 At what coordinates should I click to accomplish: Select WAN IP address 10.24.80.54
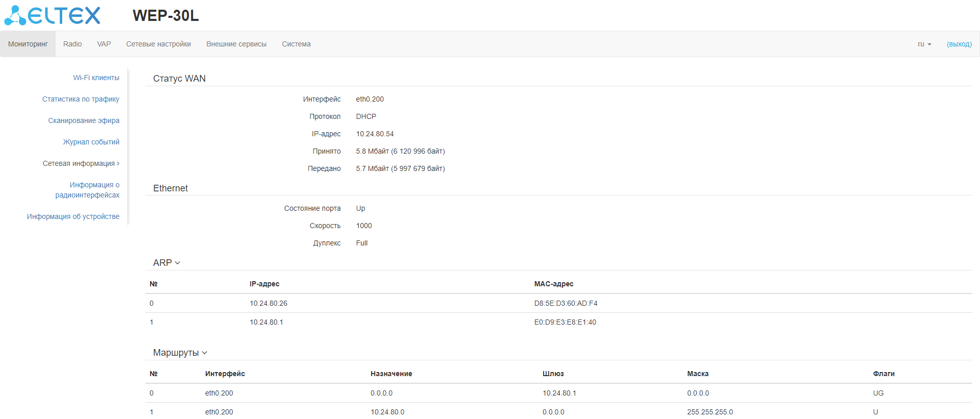click(375, 134)
